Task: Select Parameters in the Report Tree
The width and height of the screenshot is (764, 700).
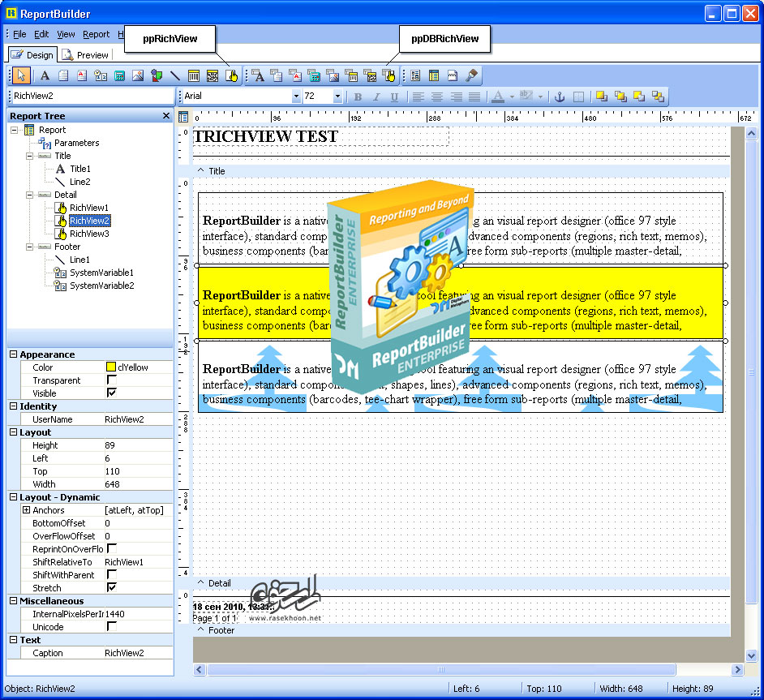Action: [x=76, y=144]
